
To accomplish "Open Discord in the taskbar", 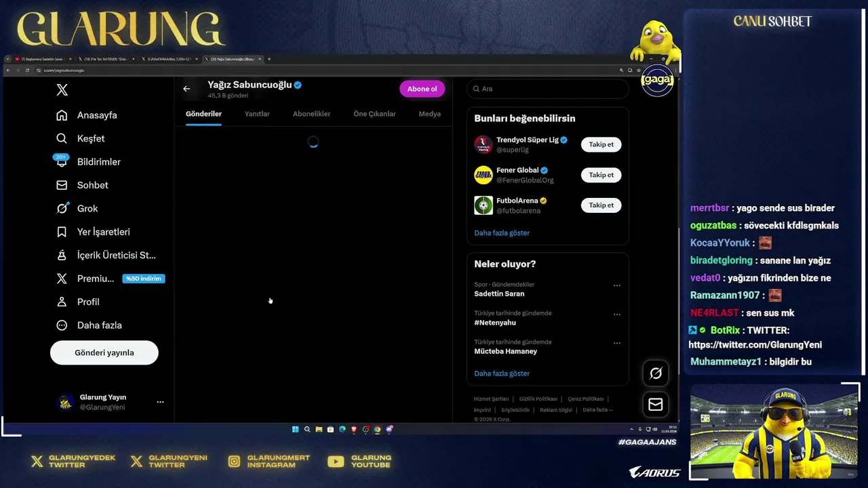I will [389, 429].
